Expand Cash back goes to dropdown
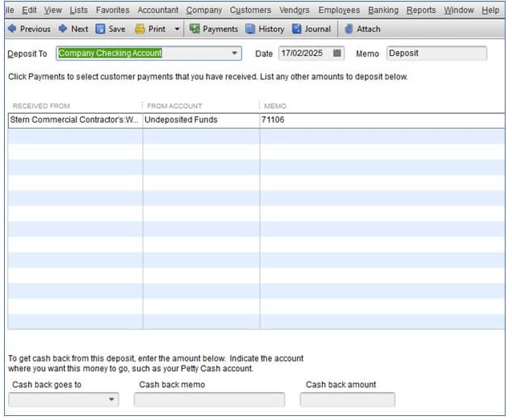This screenshot has height=420, width=512. pyautogui.click(x=111, y=399)
